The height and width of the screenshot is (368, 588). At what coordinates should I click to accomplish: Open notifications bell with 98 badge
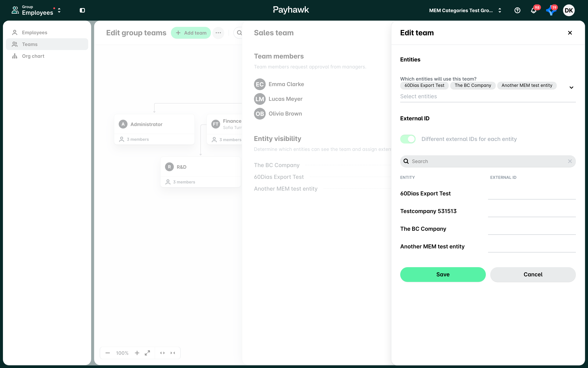tap(534, 10)
